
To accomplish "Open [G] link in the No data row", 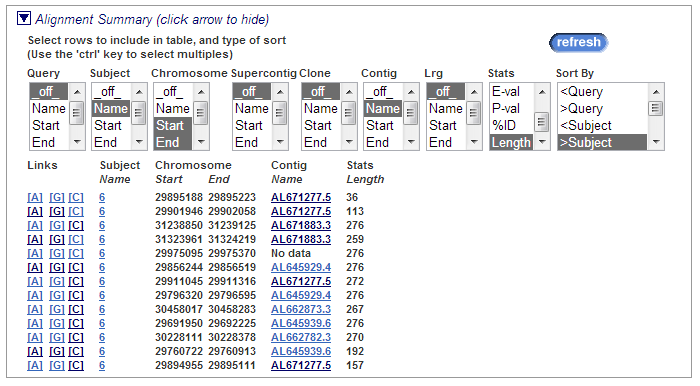I will click(57, 253).
